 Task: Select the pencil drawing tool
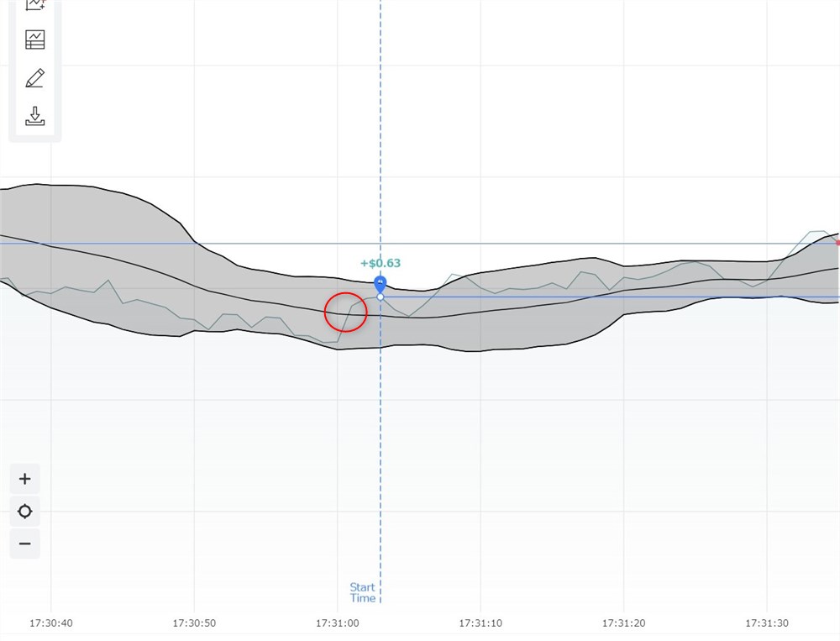coord(35,78)
